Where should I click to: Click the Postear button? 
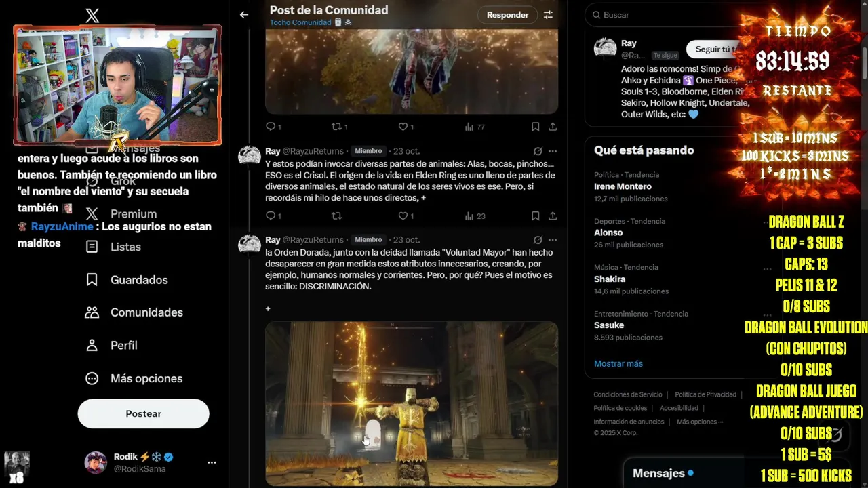tap(143, 413)
